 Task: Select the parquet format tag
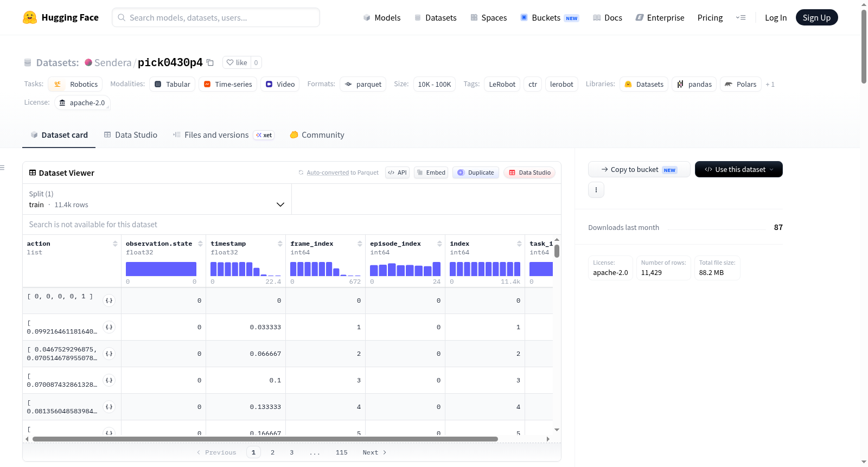tap(363, 84)
